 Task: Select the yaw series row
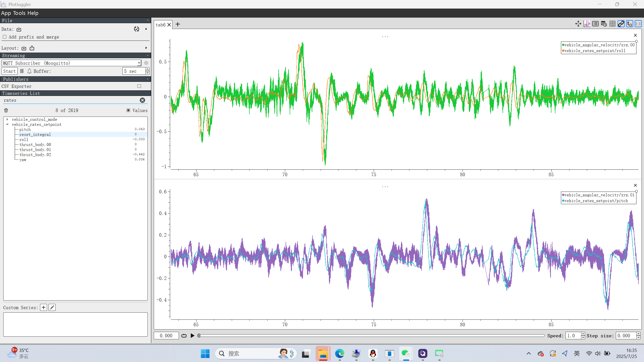click(x=75, y=160)
